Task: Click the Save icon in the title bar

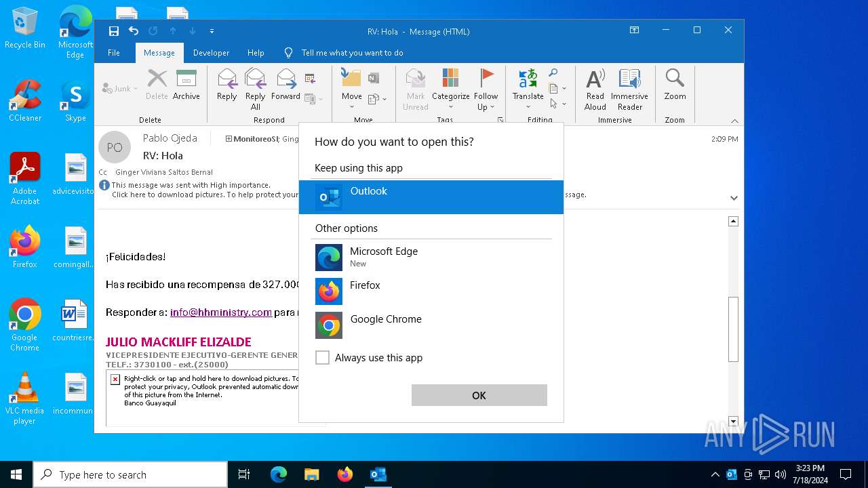Action: tap(114, 31)
